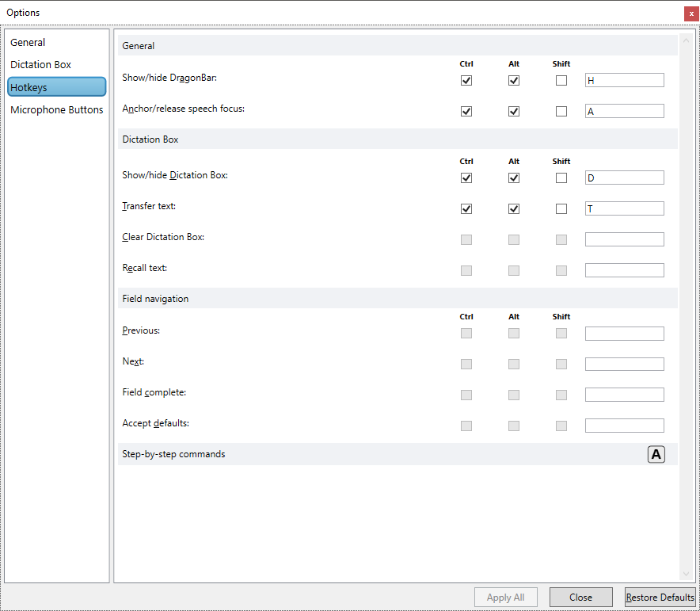700x611 pixels.
Task: Click the A icon beside Step-by-step commands
Action: [656, 454]
